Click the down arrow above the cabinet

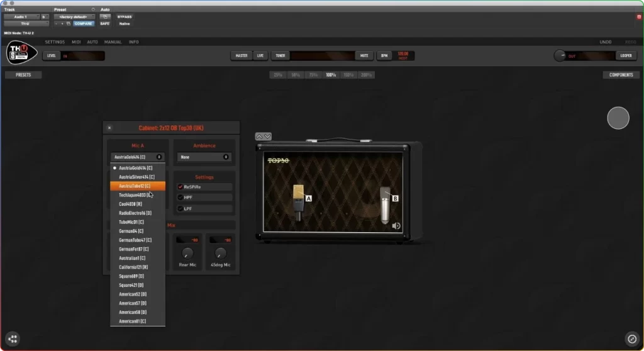[267, 136]
